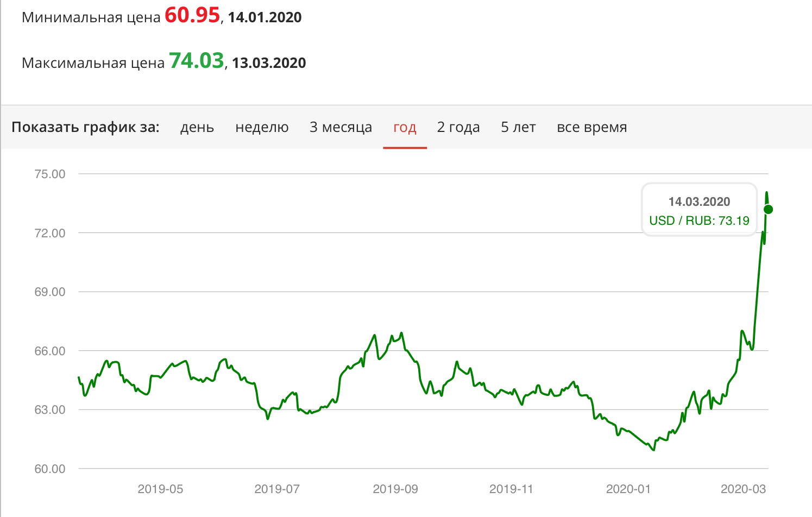This screenshot has height=517, width=812.
Task: Click the minimum price date 14.01.2020
Action: click(265, 17)
